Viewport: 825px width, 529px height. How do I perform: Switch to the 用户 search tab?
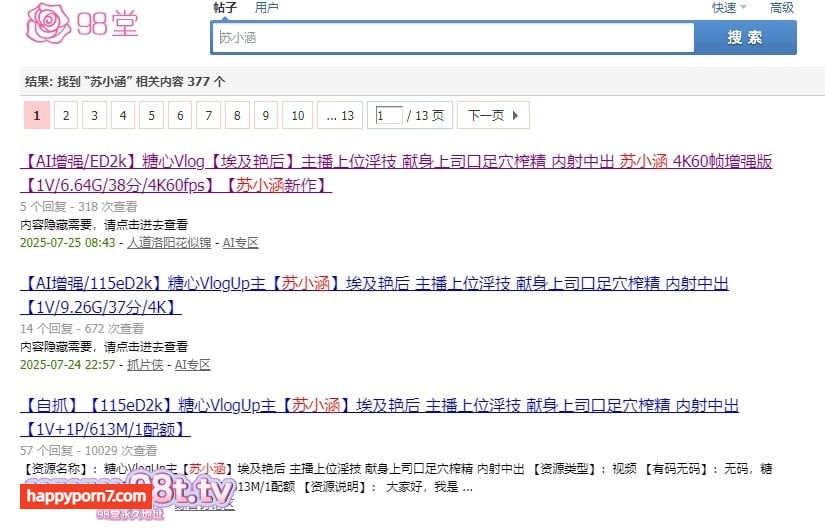point(267,8)
